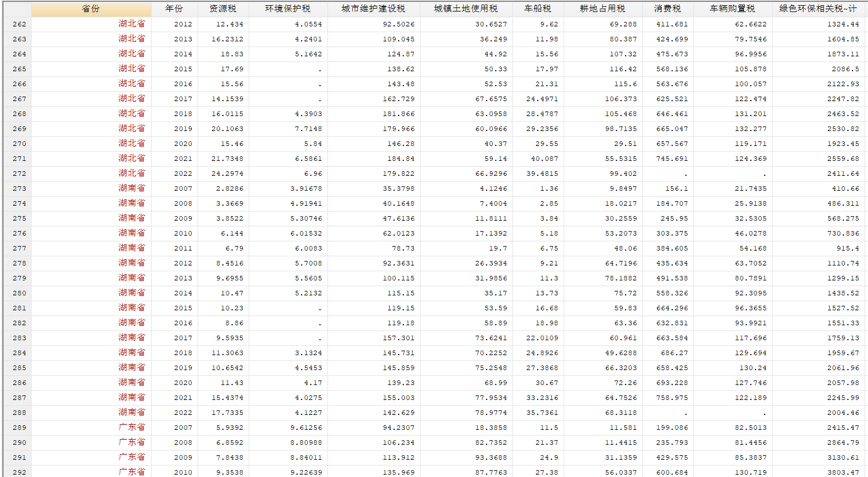Viewport: 868px width, 477px height.
Task: Click the 城市维护建设税 column header
Action: tap(373, 9)
